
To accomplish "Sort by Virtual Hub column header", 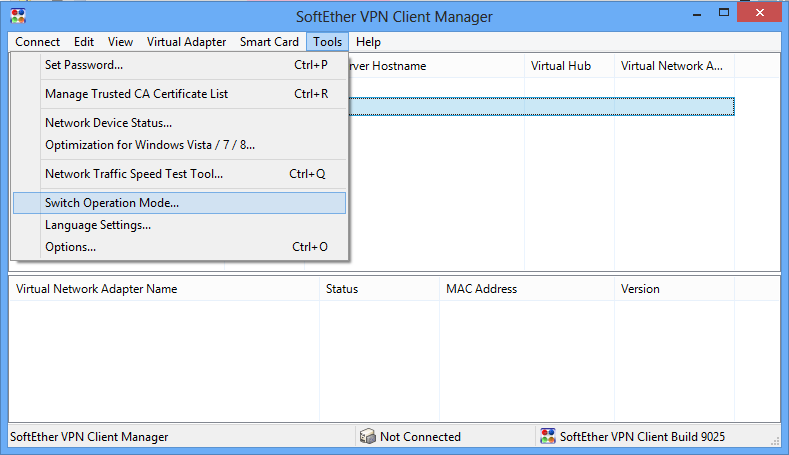I will [x=561, y=66].
